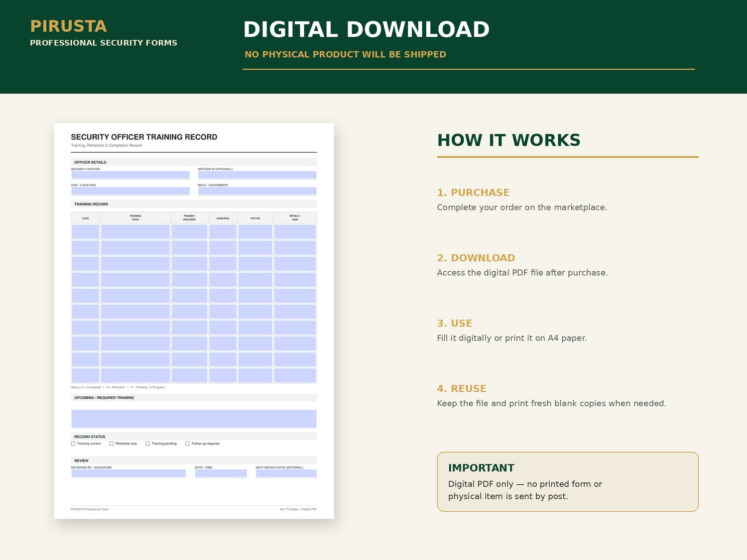
Task: Click the Upcoming / Required Training text area
Action: click(194, 419)
